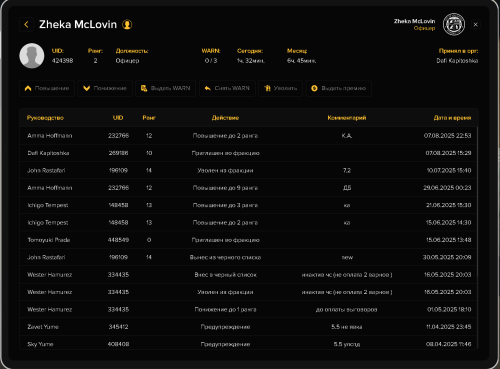Click the action Вынес из черного списка
500x369 pixels.
tap(225, 257)
